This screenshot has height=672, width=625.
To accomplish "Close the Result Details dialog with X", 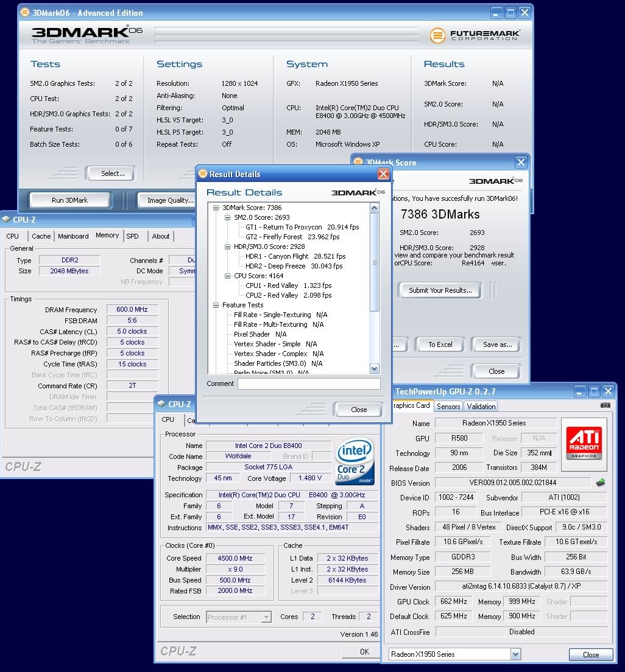I will pos(383,173).
